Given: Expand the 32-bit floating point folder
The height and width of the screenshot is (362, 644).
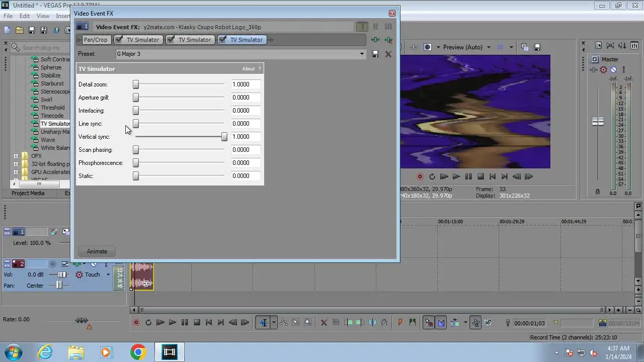Looking at the screenshot, I should pyautogui.click(x=16, y=164).
